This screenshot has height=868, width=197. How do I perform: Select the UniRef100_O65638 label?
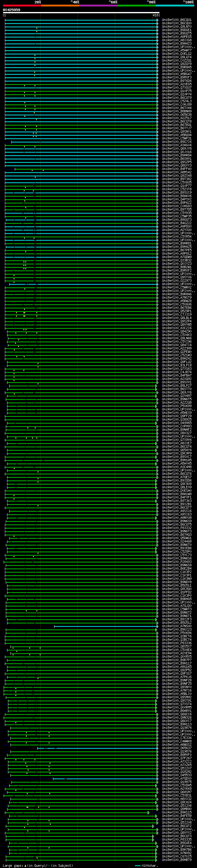click(x=176, y=115)
